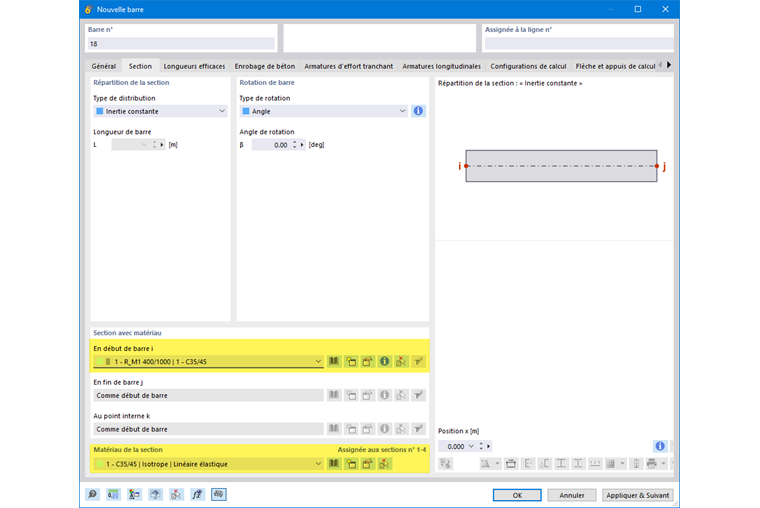Open the Longueurs efficaces tab

[194, 66]
